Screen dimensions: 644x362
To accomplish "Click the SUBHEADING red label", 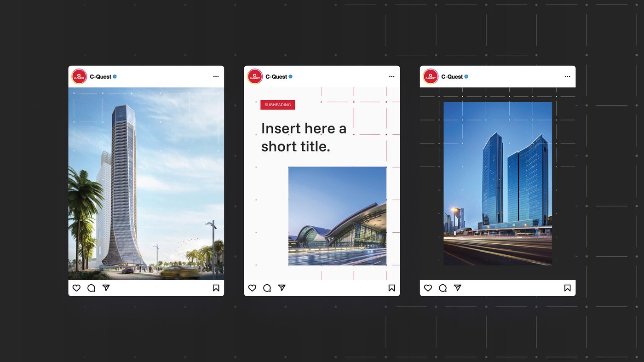I will pyautogui.click(x=277, y=104).
